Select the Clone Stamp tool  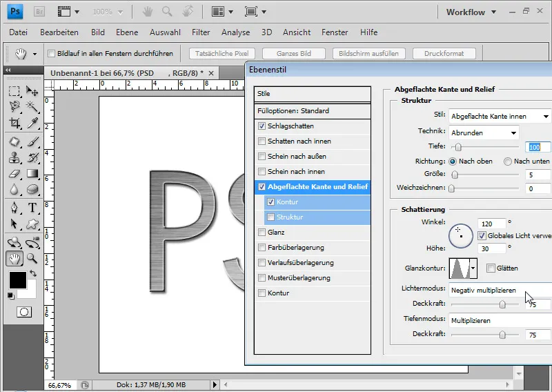pyautogui.click(x=14, y=157)
